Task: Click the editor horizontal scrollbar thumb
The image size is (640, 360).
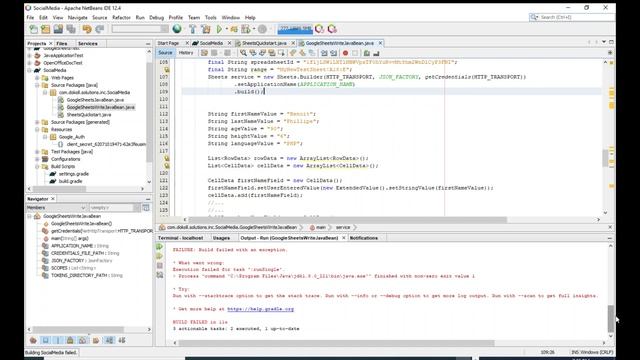Action: coord(347,220)
